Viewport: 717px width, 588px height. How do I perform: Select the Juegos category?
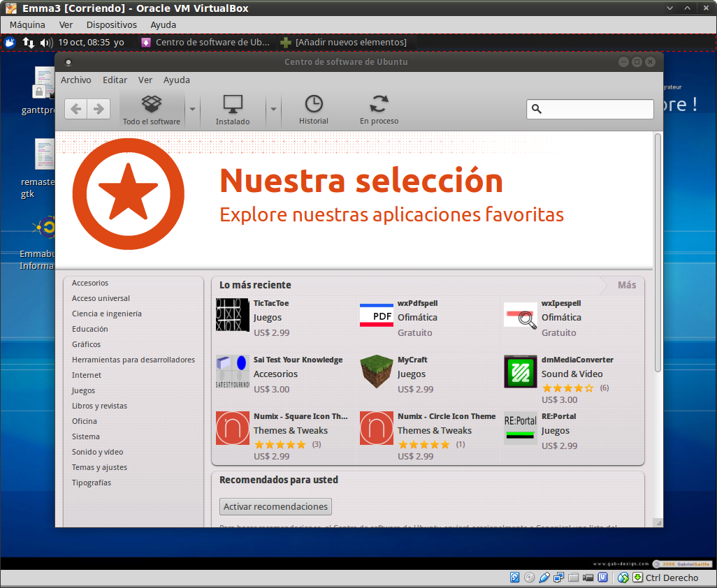click(83, 390)
